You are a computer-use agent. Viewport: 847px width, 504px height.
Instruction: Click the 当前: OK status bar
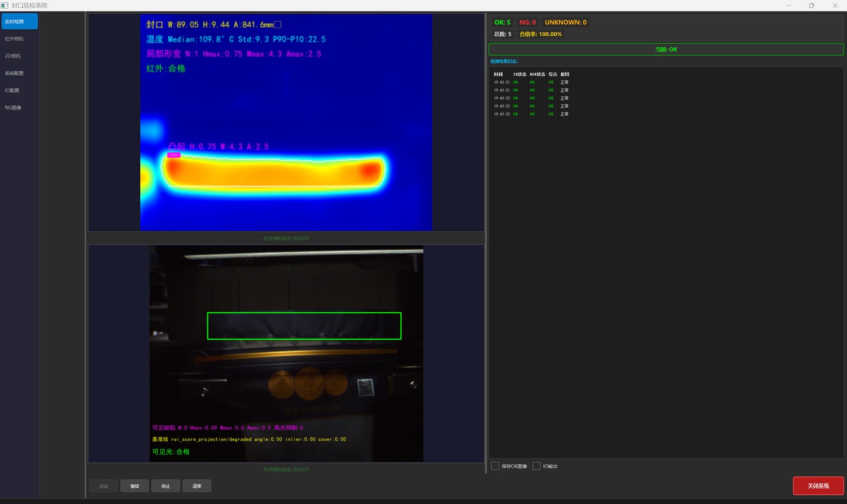click(666, 50)
